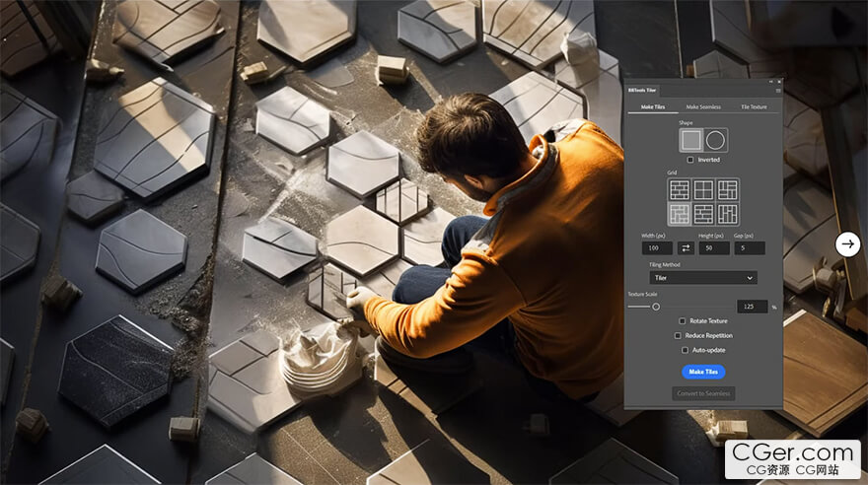Image resolution: width=868 pixels, height=485 pixels.
Task: Select the circle tile shape
Action: (715, 140)
